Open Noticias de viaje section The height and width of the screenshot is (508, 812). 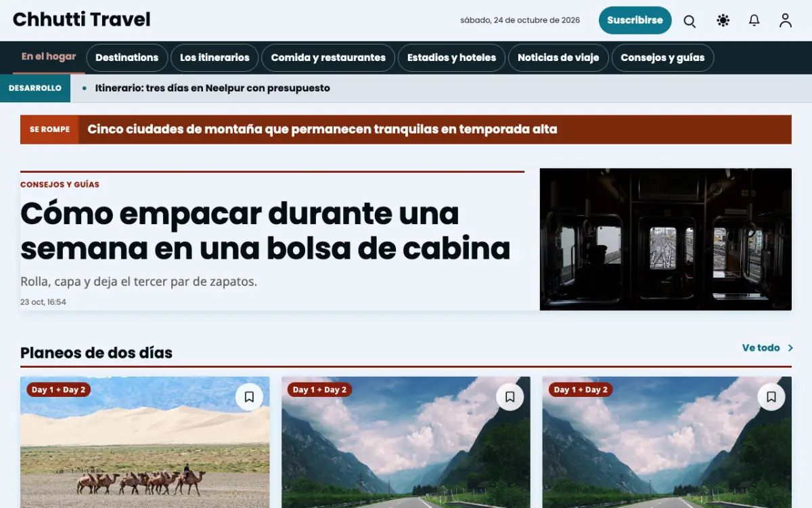coord(558,58)
